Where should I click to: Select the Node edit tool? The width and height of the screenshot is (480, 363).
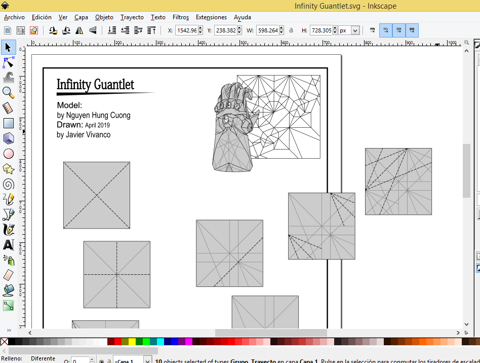coord(8,62)
